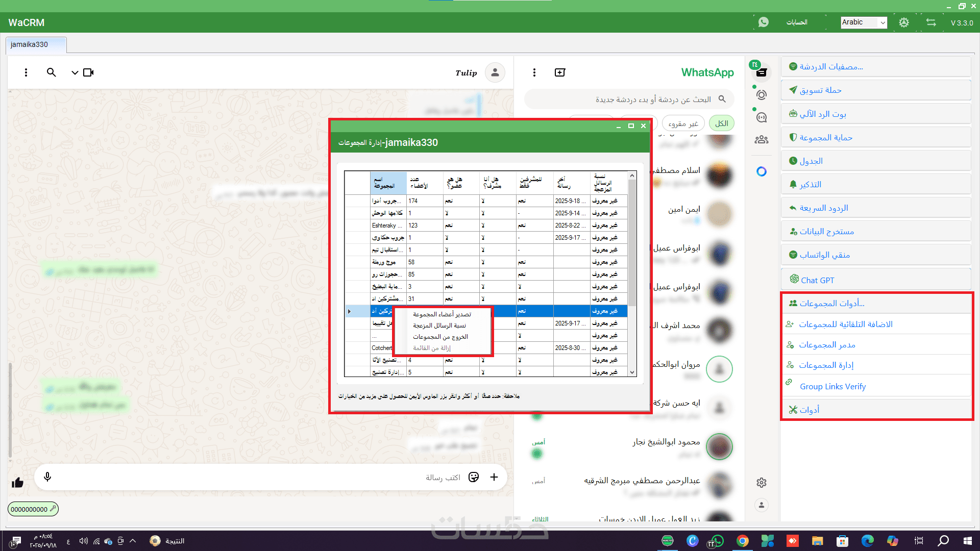Search within chat using magnifier icon
Screen dimensions: 980x551
click(x=51, y=72)
